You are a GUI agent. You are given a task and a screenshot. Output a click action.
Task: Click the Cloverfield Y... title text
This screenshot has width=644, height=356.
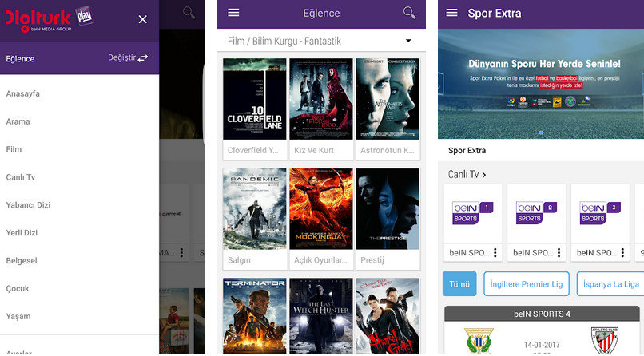(253, 151)
